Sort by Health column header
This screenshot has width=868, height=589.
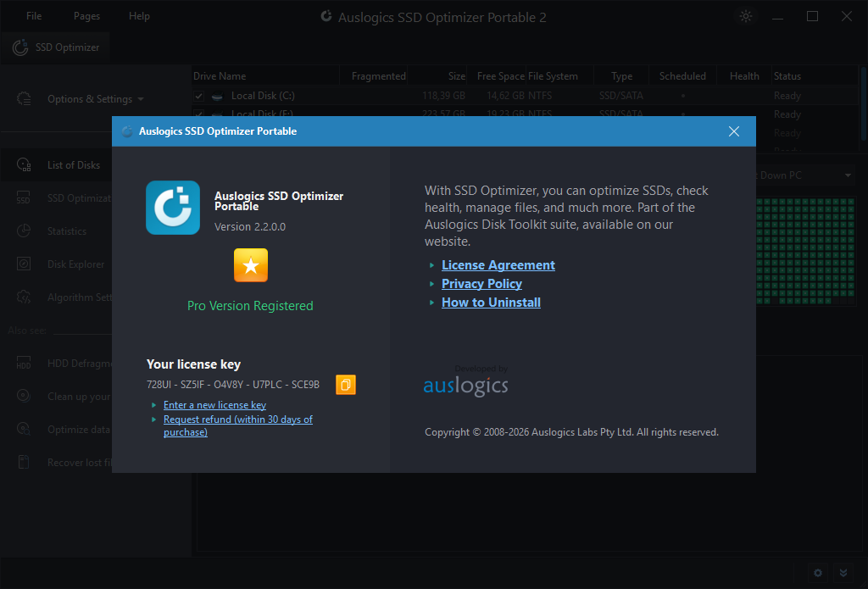point(744,75)
